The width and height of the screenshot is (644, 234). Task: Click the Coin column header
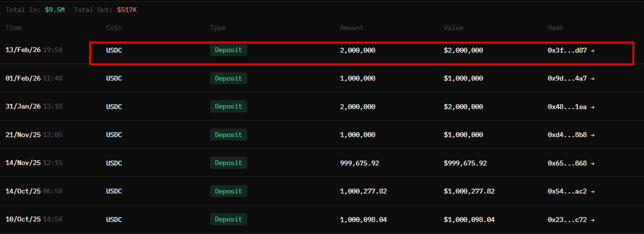(114, 27)
